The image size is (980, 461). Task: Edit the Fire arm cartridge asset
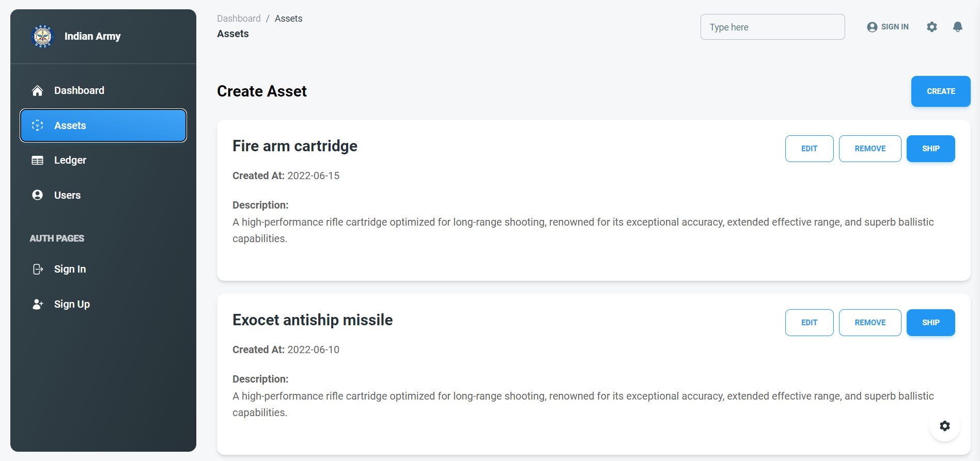tap(809, 149)
